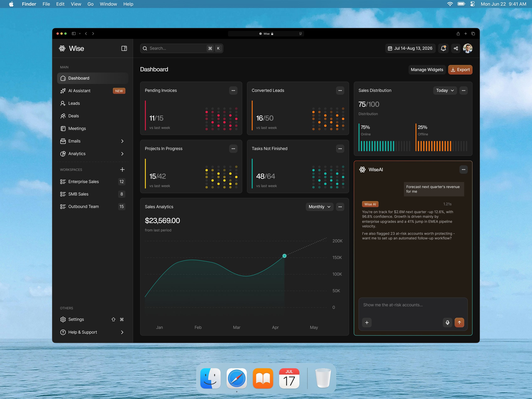This screenshot has width=532, height=399.
Task: Click the Wi-Fi status icon
Action: (x=450, y=4)
